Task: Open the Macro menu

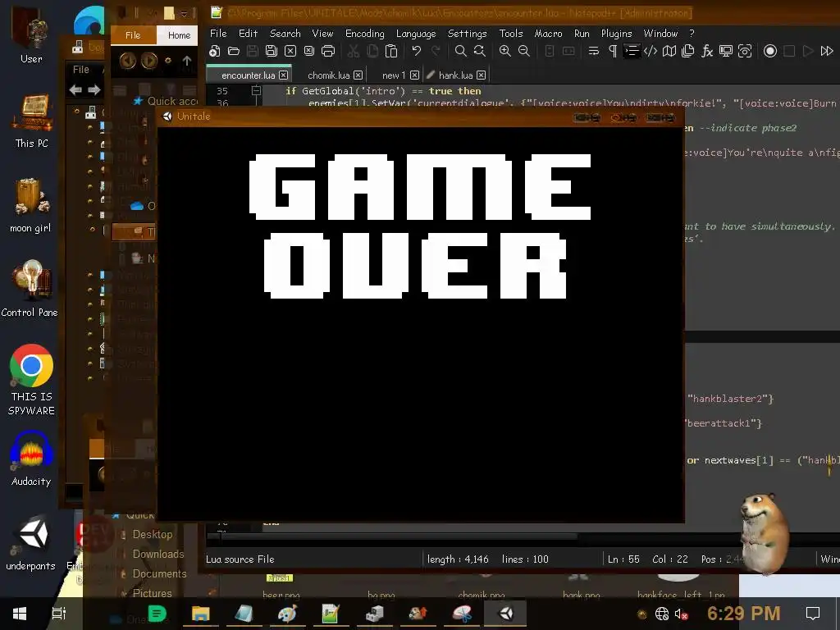Action: tap(549, 33)
